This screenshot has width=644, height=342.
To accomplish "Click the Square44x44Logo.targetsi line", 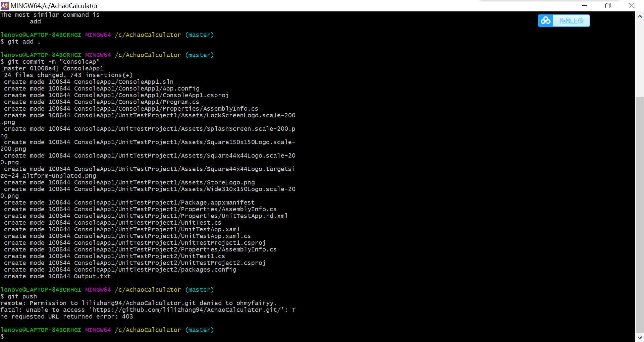I will pyautogui.click(x=150, y=169).
